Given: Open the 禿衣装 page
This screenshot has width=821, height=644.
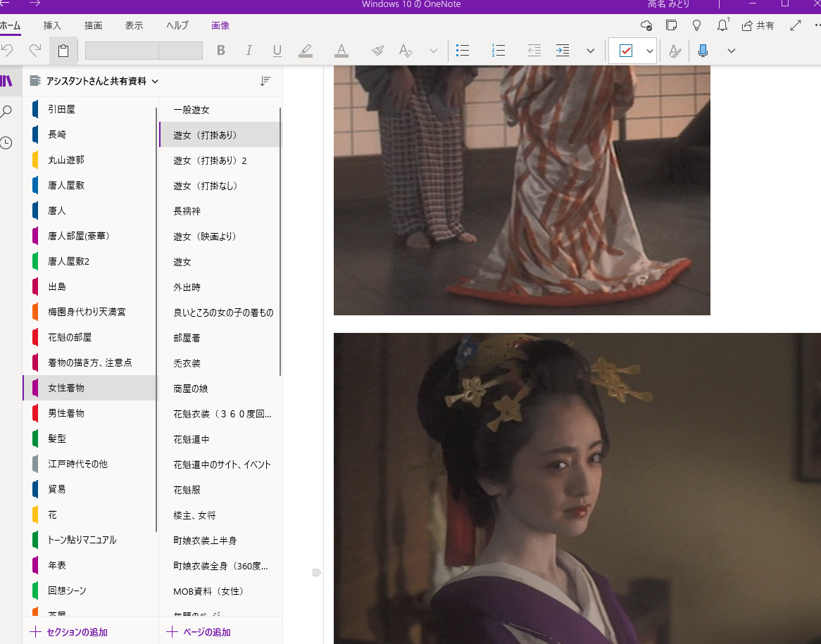Looking at the screenshot, I should click(220, 363).
